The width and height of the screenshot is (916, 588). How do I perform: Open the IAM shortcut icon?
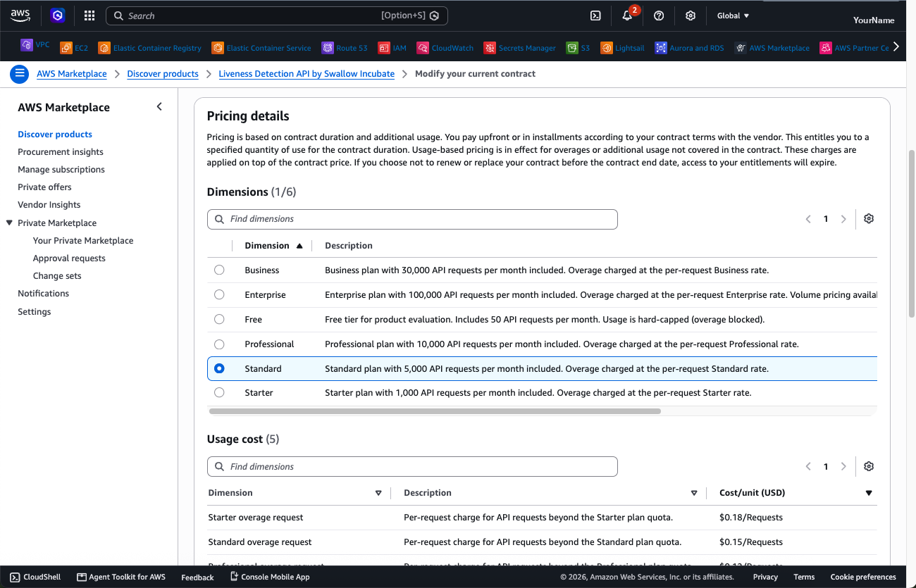point(384,48)
